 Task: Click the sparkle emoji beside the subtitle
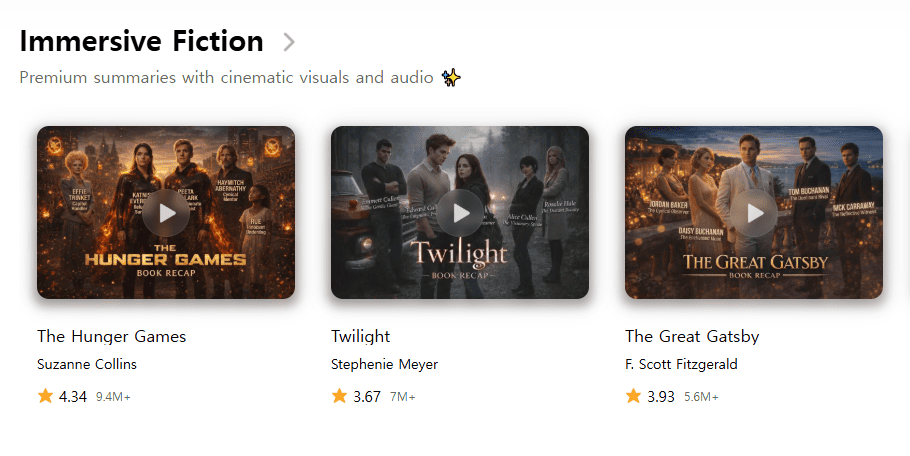point(451,77)
